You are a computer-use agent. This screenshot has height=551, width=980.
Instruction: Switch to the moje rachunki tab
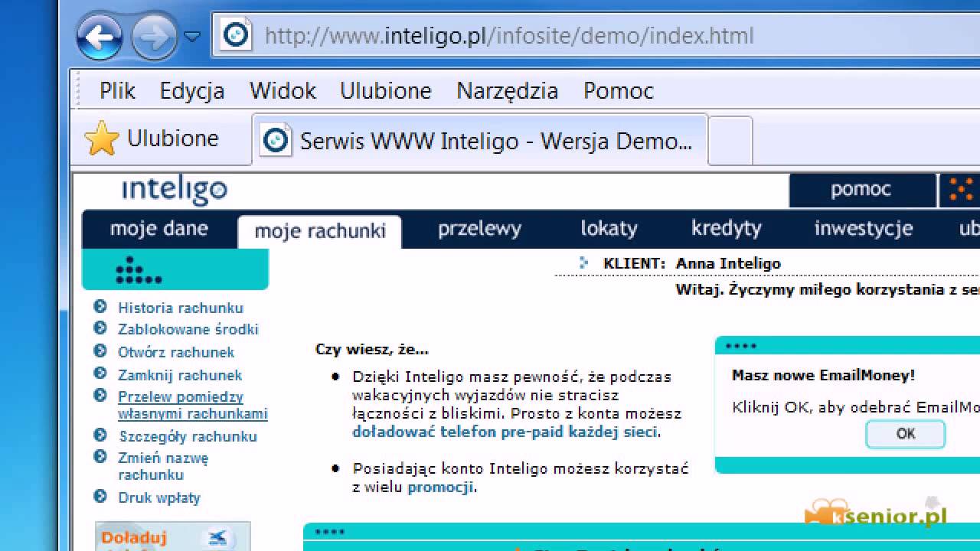click(x=320, y=231)
